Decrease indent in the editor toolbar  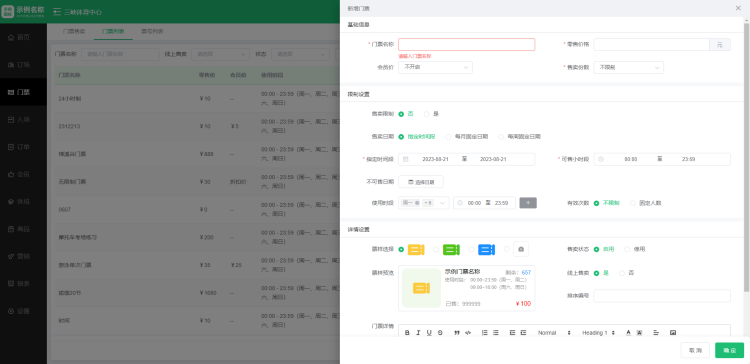coord(512,332)
